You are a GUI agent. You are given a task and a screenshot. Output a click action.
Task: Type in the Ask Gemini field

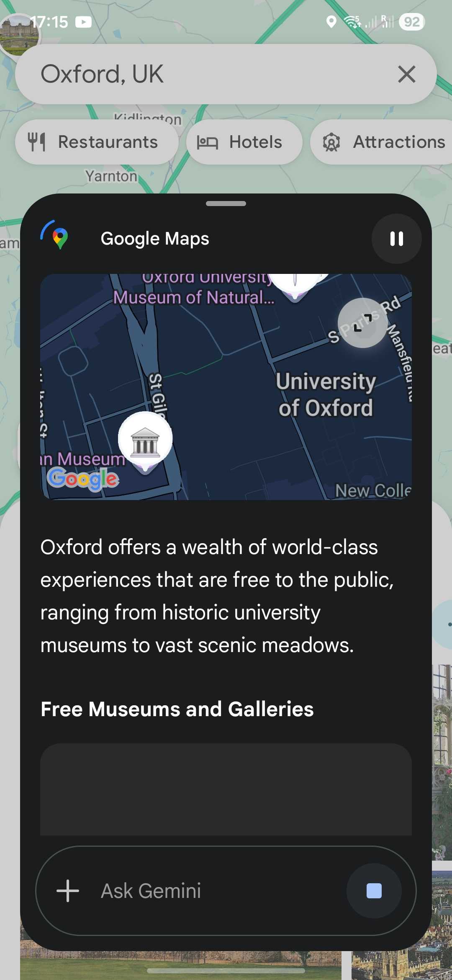[x=218, y=890]
